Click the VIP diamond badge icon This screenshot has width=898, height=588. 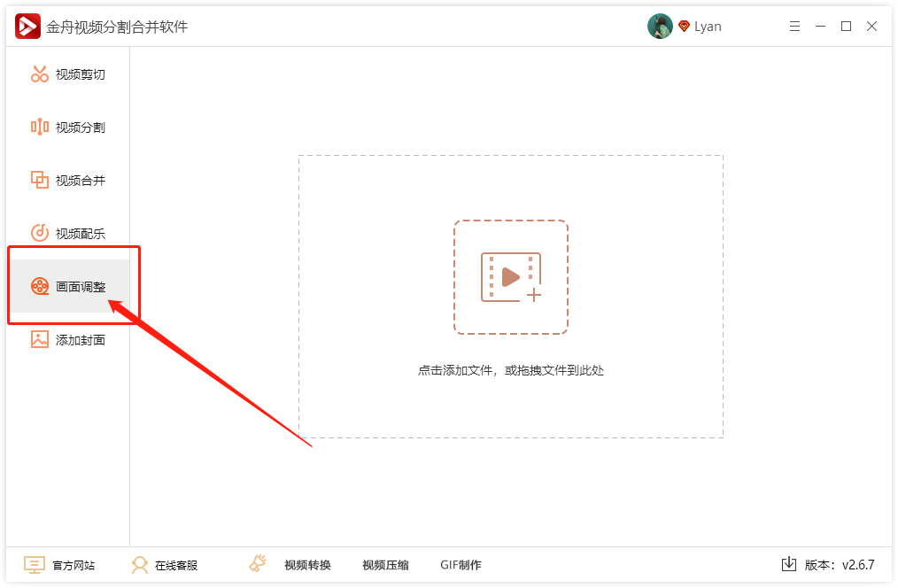[684, 27]
